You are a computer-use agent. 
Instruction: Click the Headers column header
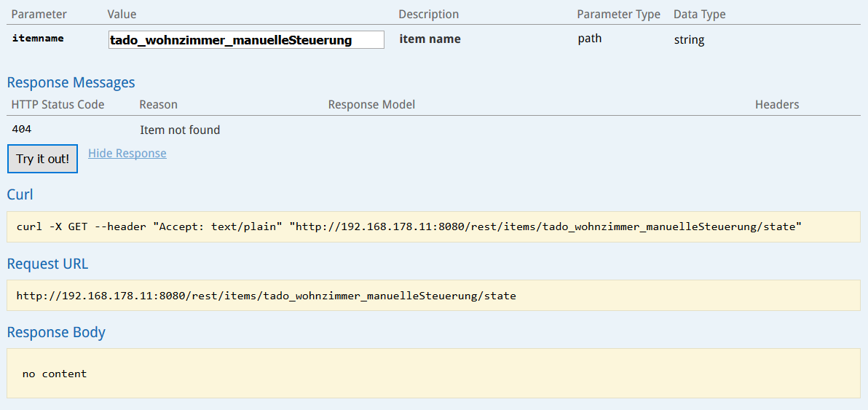pos(777,105)
